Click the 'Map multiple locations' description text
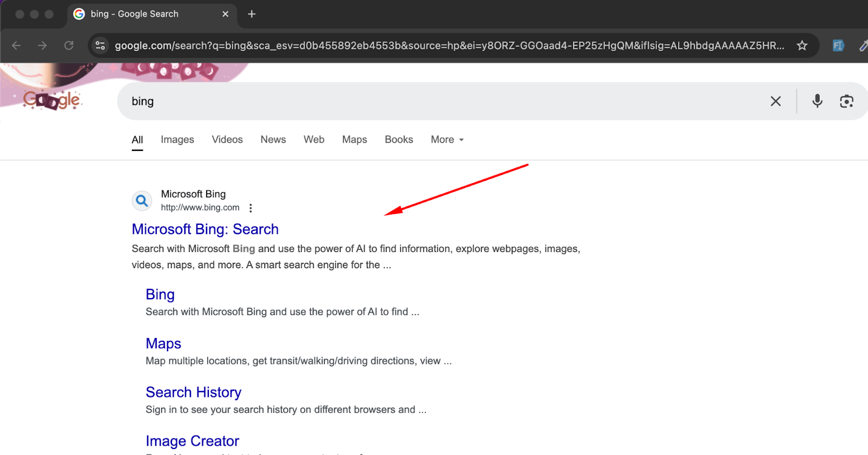Screen dimensions: 868x455 coord(298,361)
